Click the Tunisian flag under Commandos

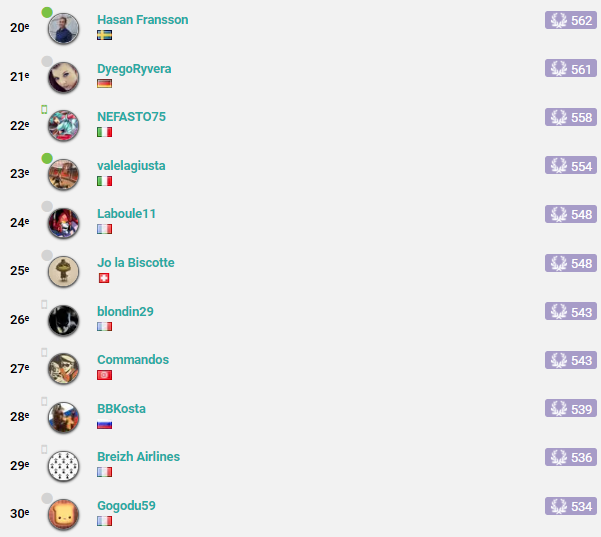pos(104,375)
